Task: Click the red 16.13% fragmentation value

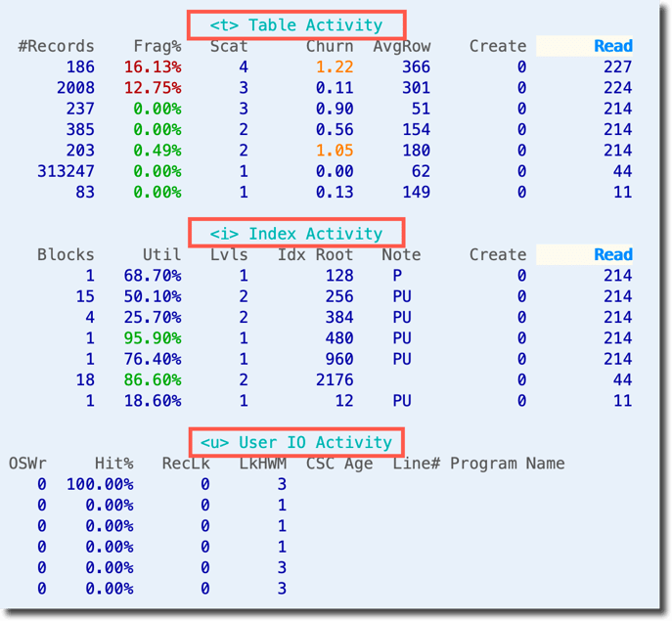Action: (x=152, y=67)
